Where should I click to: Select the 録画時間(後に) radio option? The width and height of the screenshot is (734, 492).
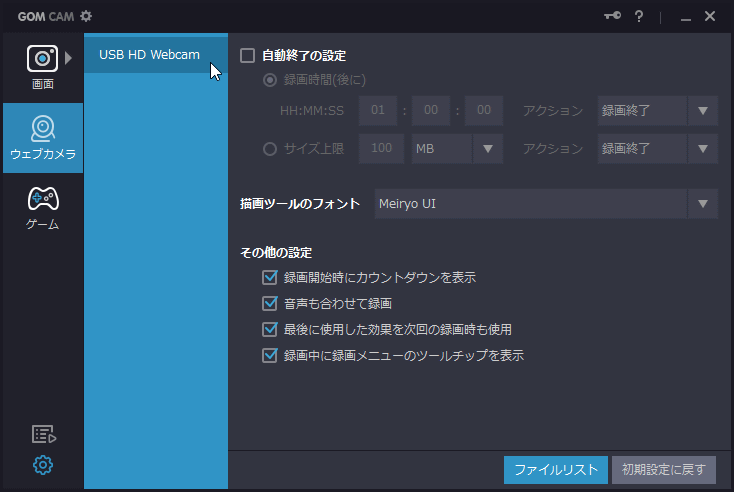(x=270, y=80)
